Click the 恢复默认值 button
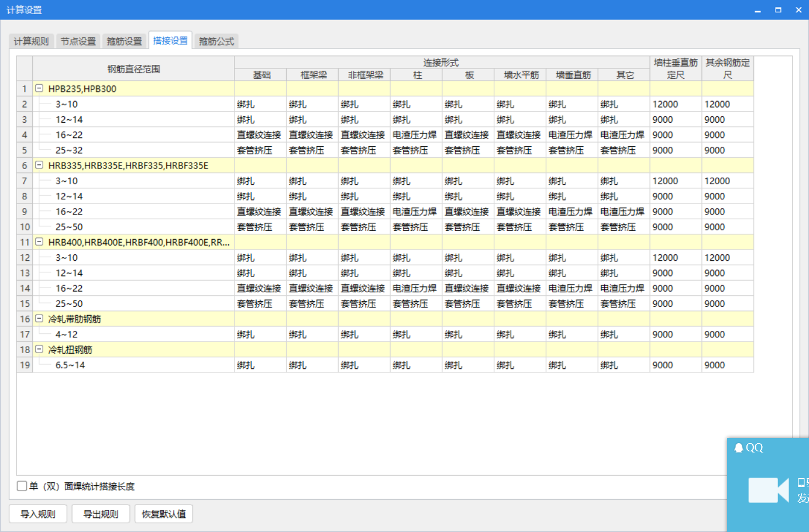The width and height of the screenshot is (809, 532). pos(164,514)
